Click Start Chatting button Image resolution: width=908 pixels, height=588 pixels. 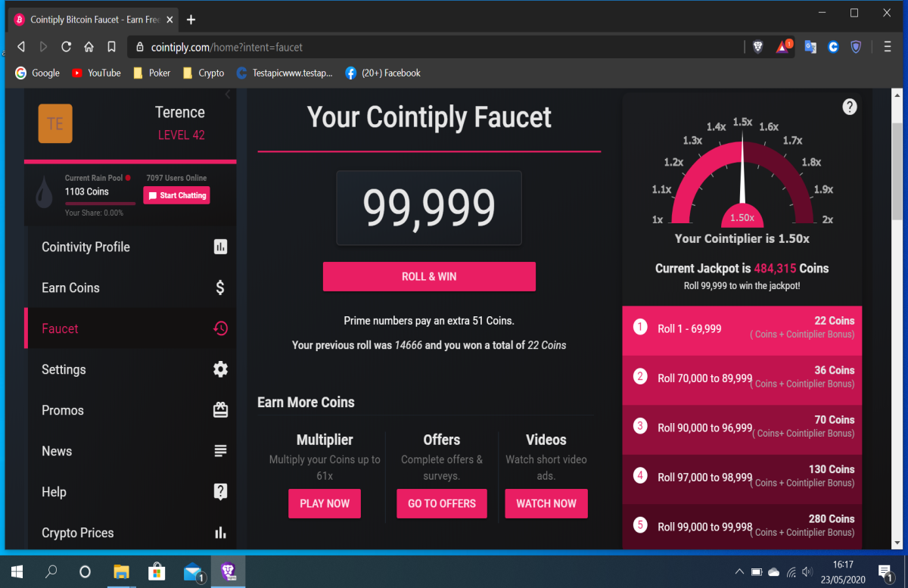(177, 195)
